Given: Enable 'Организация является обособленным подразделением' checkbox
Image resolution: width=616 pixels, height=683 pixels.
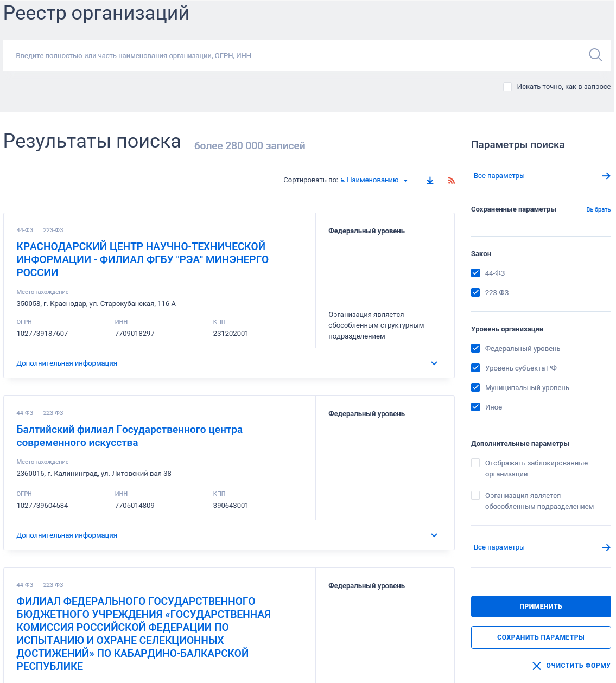Looking at the screenshot, I should click(475, 495).
